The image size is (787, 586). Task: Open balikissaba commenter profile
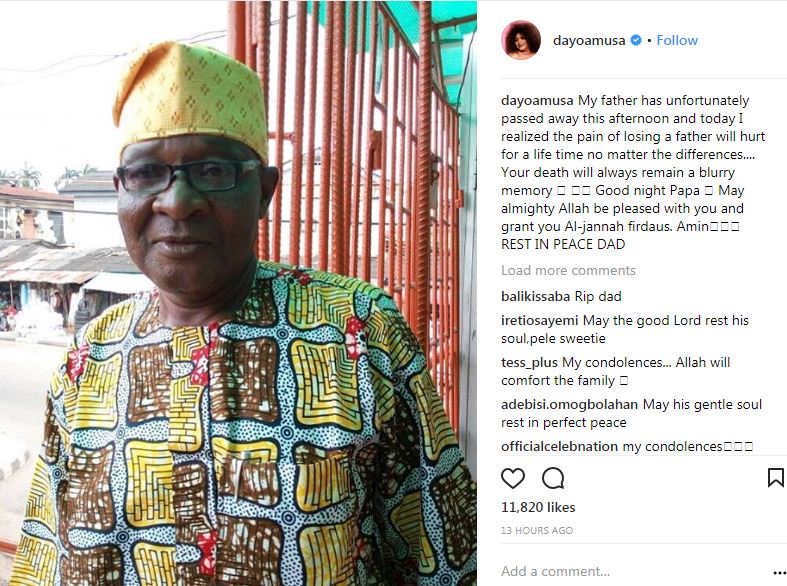click(536, 297)
